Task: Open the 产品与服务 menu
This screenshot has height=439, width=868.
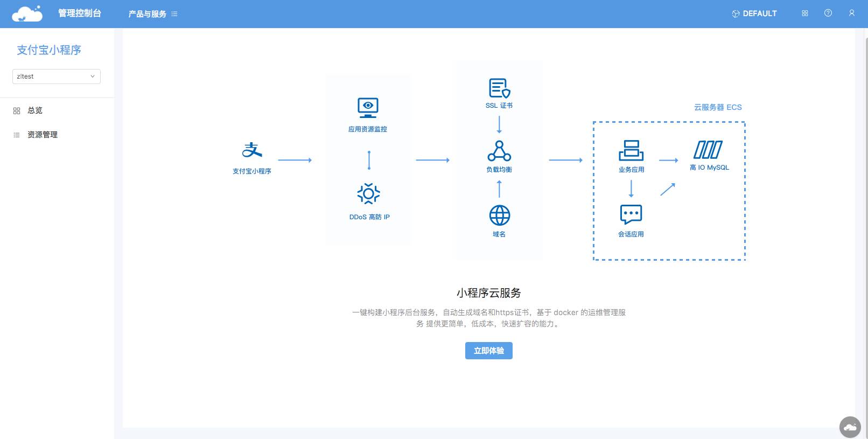Action: 147,14
